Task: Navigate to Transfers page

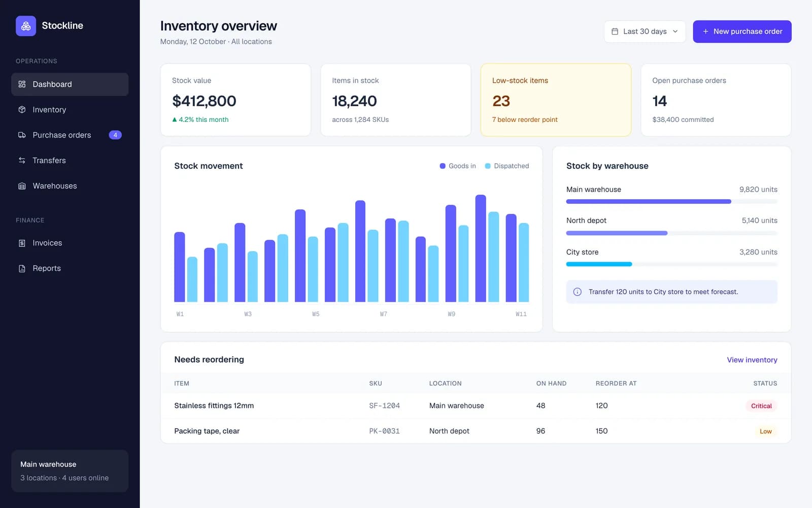Action: [x=70, y=161]
